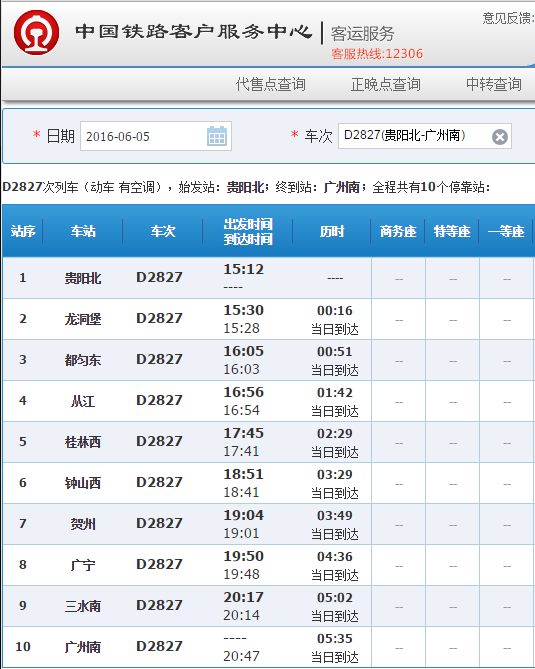Viewport: 535px width, 669px height.
Task: Select station 广宁 in the table
Action: pyautogui.click(x=83, y=565)
